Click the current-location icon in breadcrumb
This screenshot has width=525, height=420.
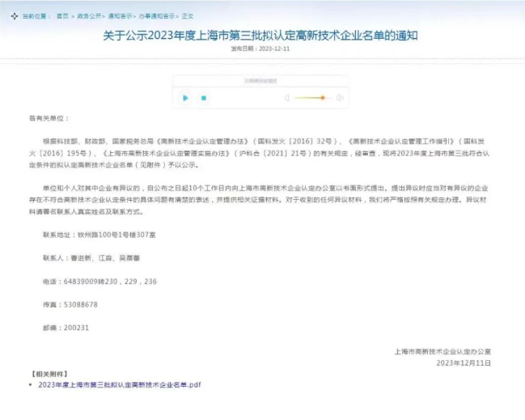point(15,16)
